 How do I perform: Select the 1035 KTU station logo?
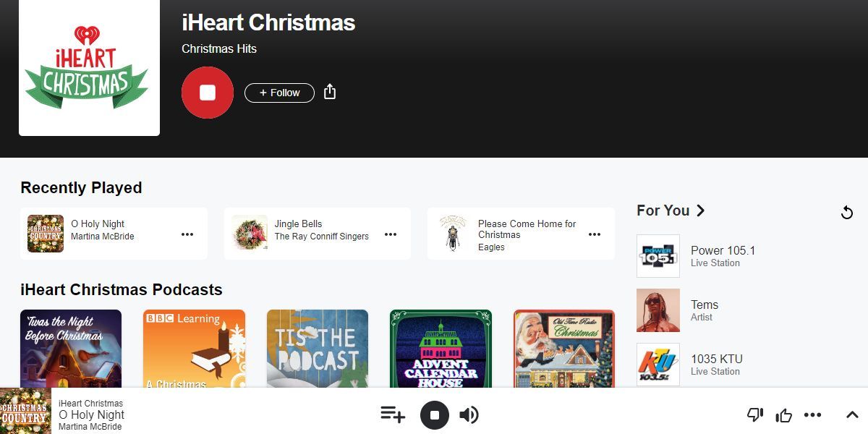[658, 365]
